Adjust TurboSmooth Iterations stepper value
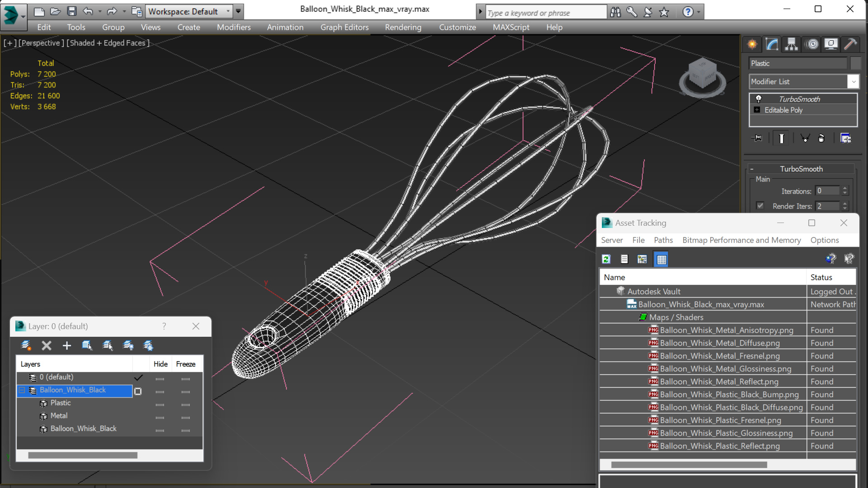Viewport: 868px width, 488px height. (x=845, y=190)
